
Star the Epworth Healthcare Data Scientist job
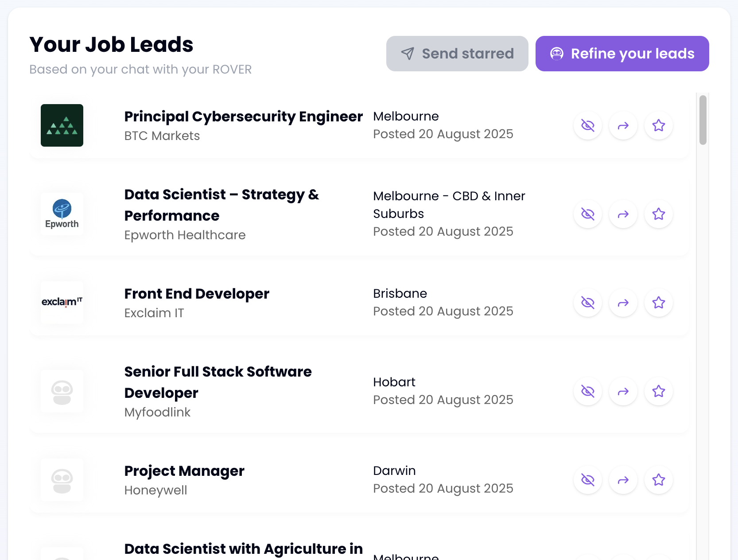[x=658, y=214]
